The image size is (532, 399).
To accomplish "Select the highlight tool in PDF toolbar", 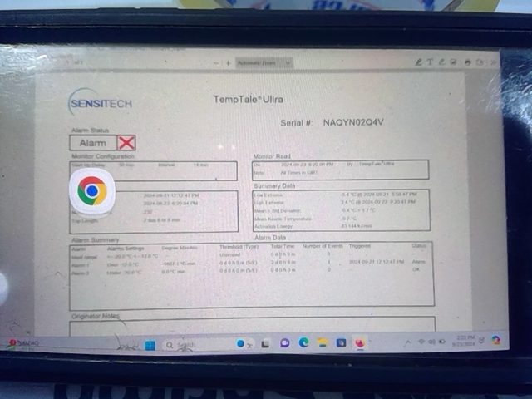I will coord(419,62).
